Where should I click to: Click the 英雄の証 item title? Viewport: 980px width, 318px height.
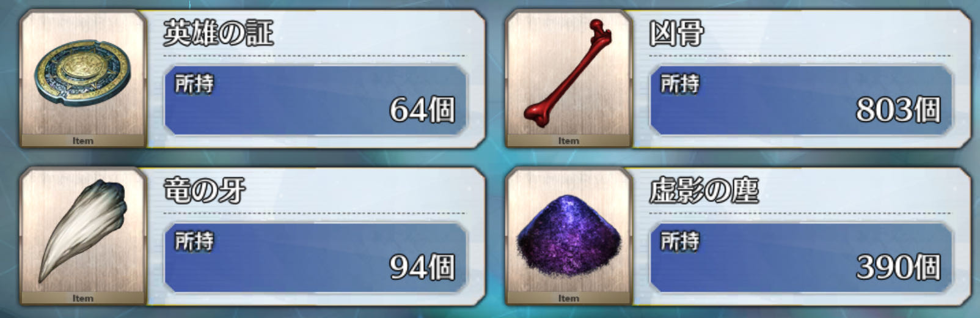[218, 33]
